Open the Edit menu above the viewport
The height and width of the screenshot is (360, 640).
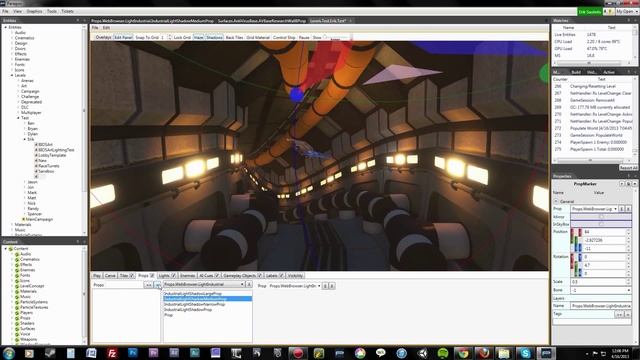click(106, 28)
